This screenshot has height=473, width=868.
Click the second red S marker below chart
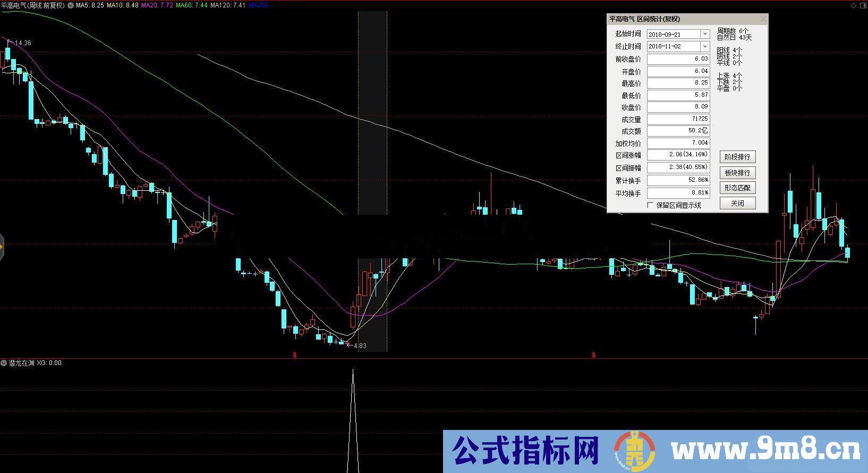click(593, 354)
